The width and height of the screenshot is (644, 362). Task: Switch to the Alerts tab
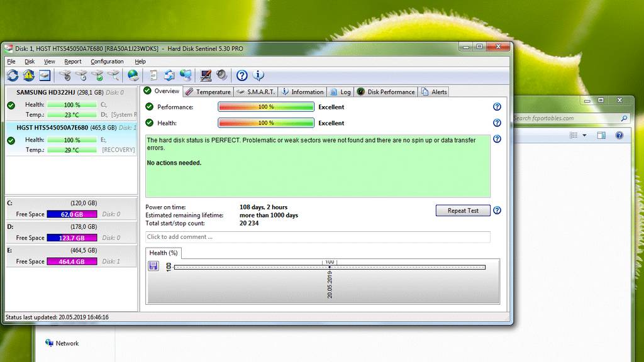[x=434, y=92]
